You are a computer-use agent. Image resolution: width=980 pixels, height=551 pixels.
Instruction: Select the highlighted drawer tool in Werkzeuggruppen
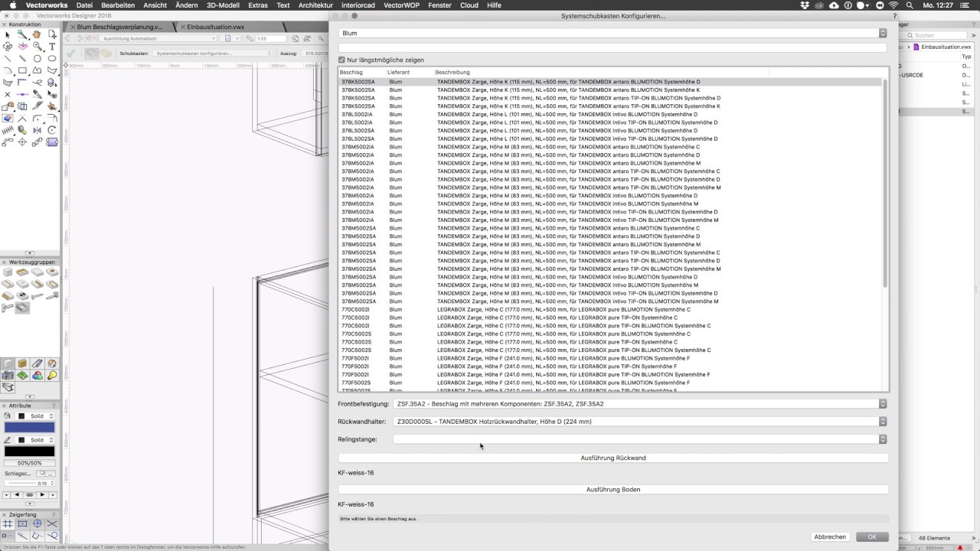pyautogui.click(x=22, y=308)
